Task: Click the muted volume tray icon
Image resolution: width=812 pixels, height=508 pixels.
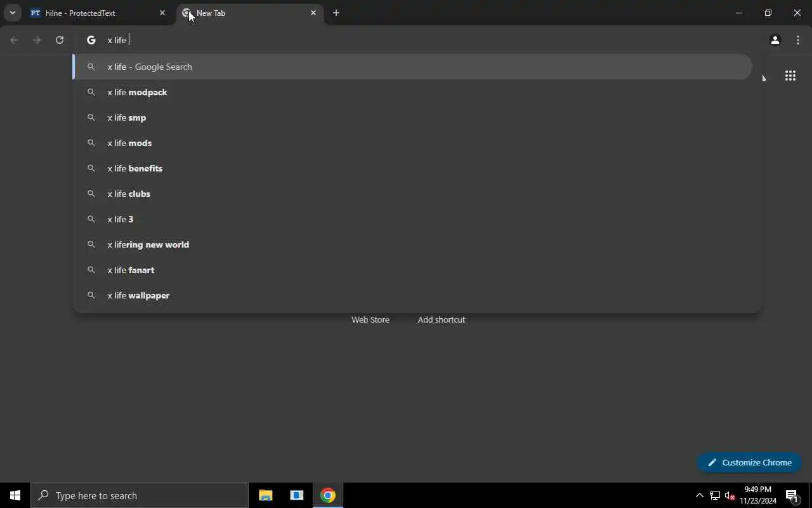Action: [730, 495]
